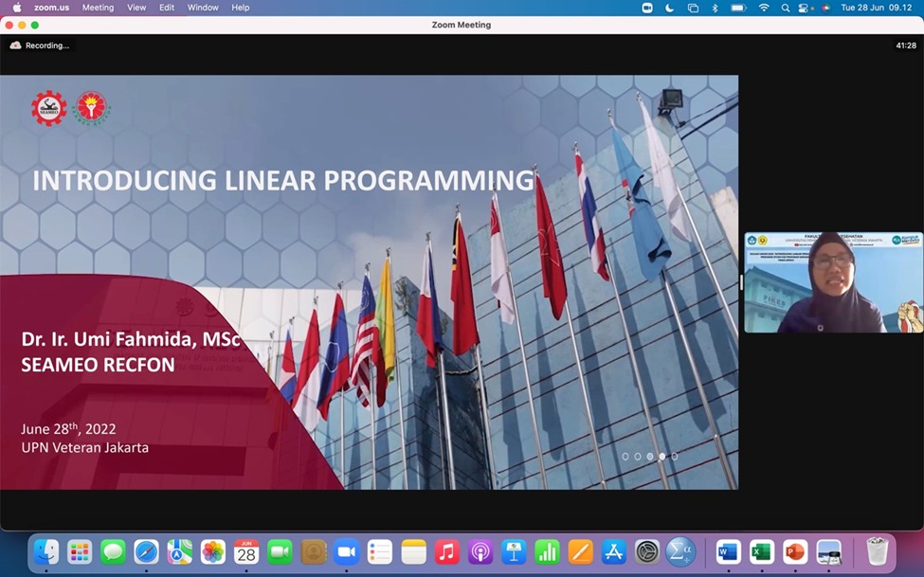924x577 pixels.
Task: Click the panel divider handle beside slide
Action: point(741,282)
